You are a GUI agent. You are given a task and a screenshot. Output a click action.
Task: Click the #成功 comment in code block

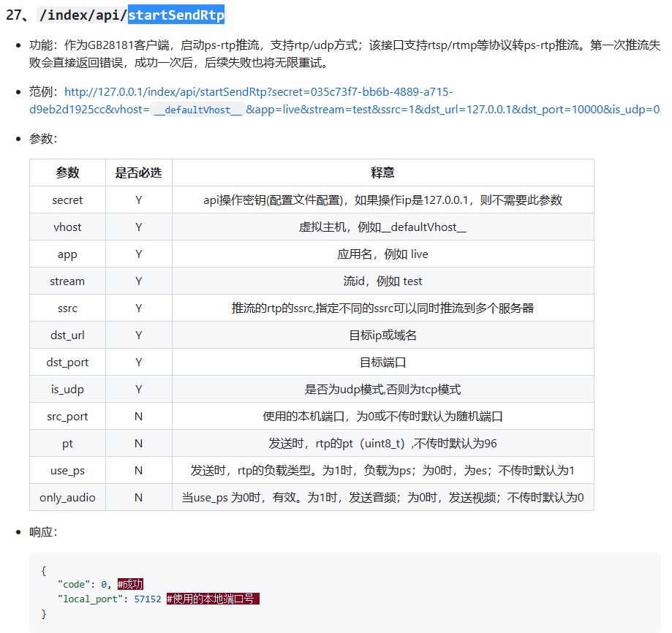[130, 584]
